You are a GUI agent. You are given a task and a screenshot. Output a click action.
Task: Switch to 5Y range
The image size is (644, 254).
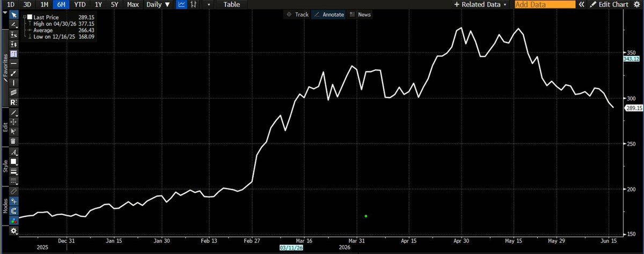pyautogui.click(x=115, y=4)
